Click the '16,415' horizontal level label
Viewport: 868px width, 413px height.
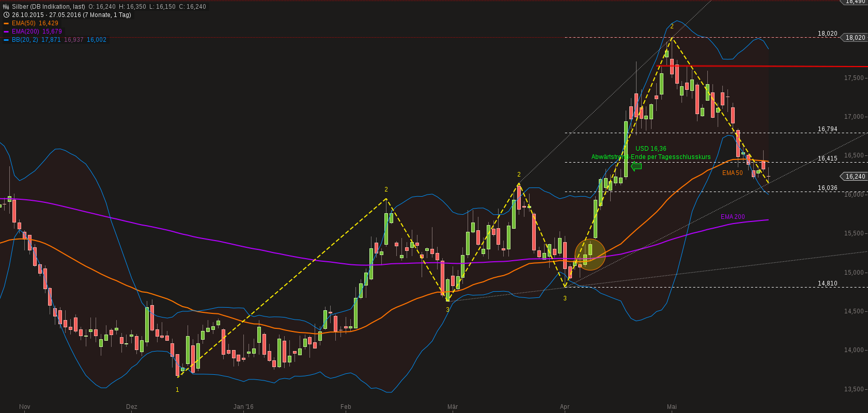[828, 158]
